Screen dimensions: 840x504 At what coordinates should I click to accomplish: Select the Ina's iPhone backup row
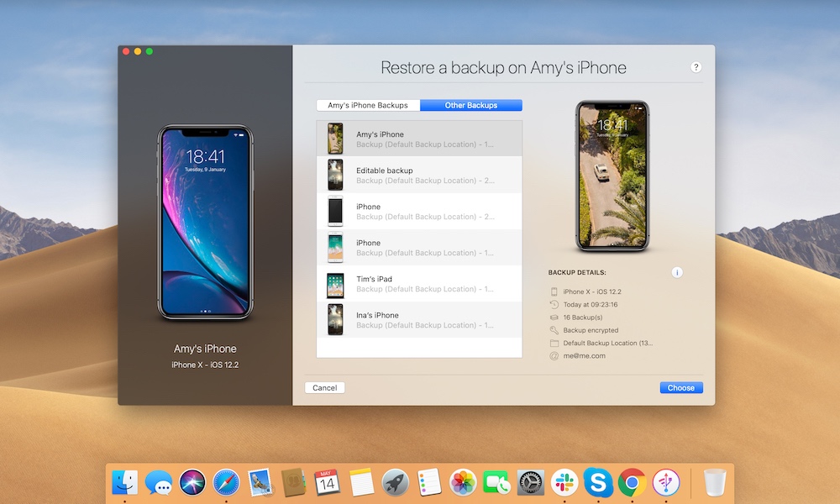click(x=419, y=320)
